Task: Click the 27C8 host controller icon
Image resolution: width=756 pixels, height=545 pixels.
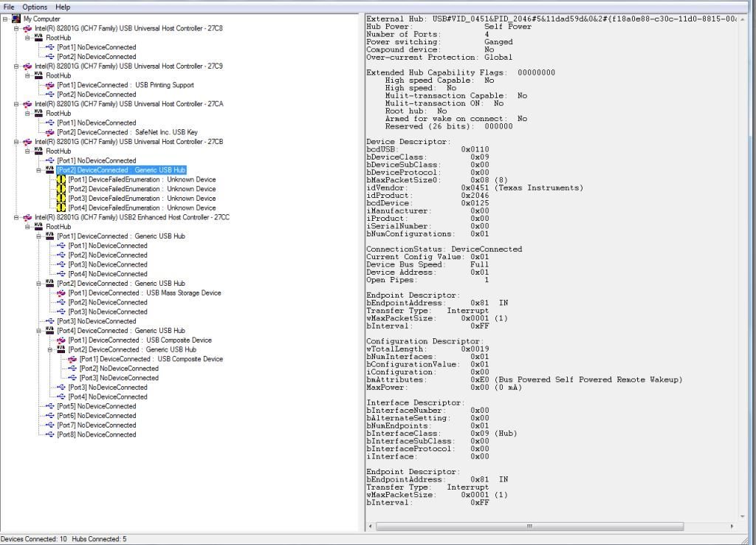Action: click(27, 29)
